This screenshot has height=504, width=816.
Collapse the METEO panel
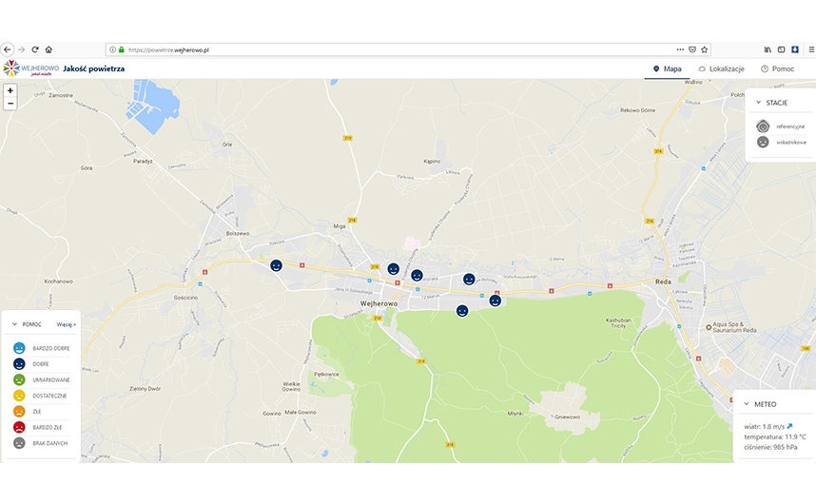click(745, 404)
